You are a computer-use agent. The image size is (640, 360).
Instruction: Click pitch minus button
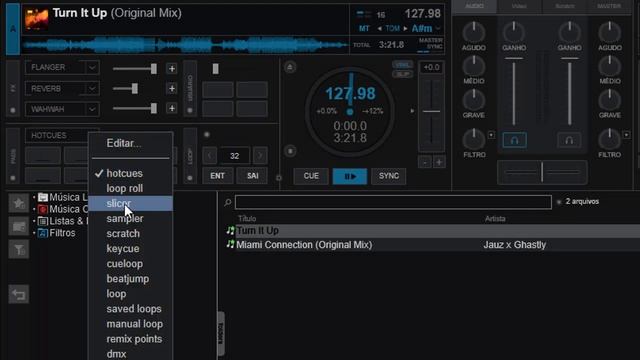425,162
